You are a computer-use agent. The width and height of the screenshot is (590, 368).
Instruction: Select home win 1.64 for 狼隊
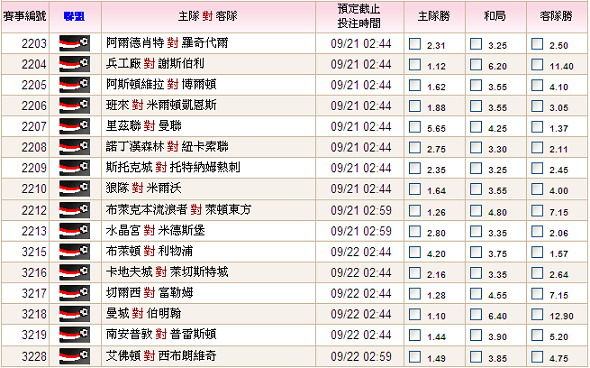coord(415,189)
